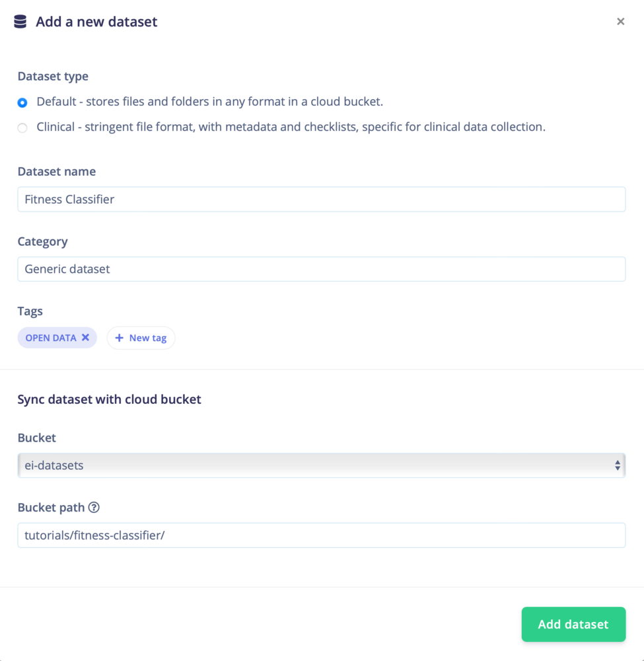
Task: Open the Bucket path help tooltip icon
Action: coord(94,508)
